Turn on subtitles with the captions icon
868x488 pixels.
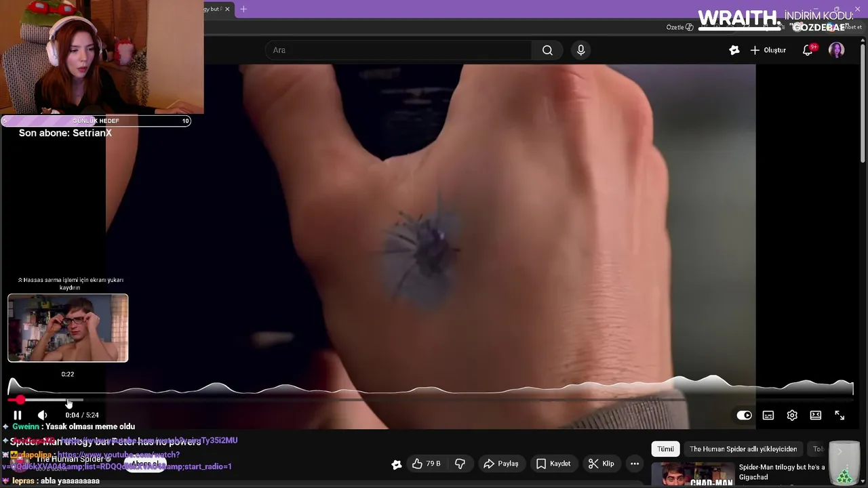[768, 415]
